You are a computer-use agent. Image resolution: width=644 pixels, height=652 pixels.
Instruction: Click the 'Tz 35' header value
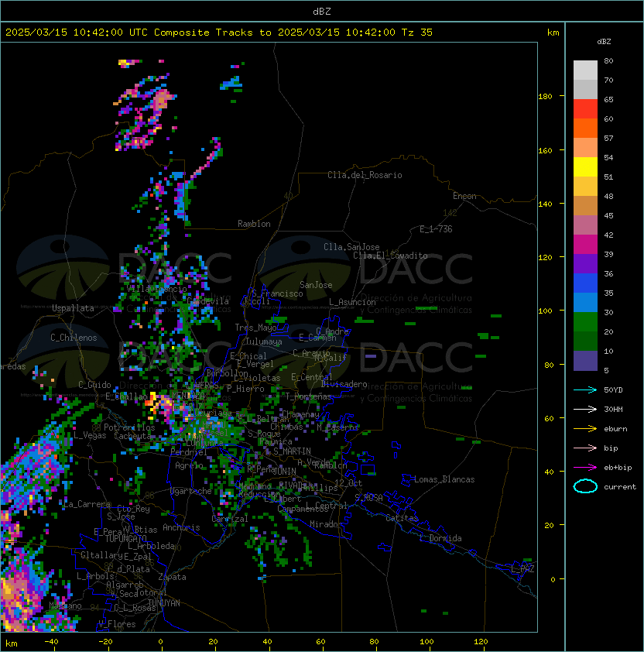417,33
